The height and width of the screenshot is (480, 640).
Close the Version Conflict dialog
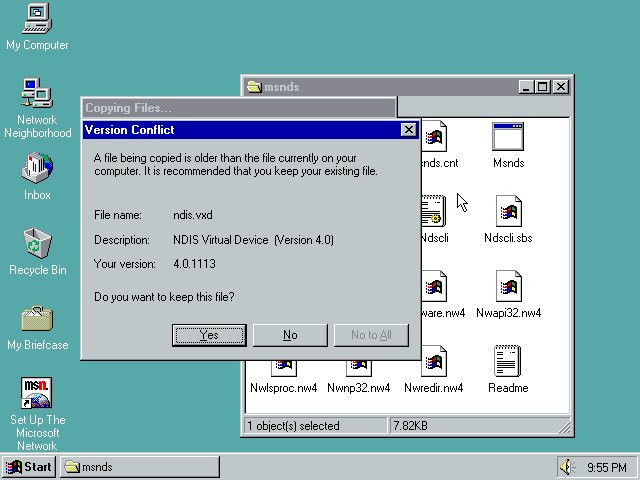pyautogui.click(x=409, y=130)
